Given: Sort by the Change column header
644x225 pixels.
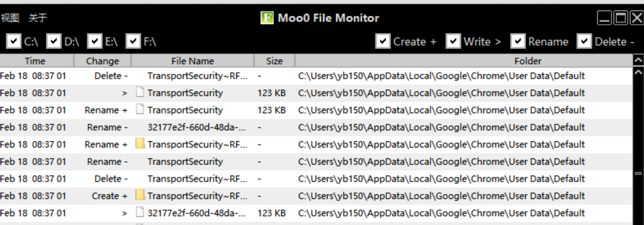Looking at the screenshot, I should [102, 61].
